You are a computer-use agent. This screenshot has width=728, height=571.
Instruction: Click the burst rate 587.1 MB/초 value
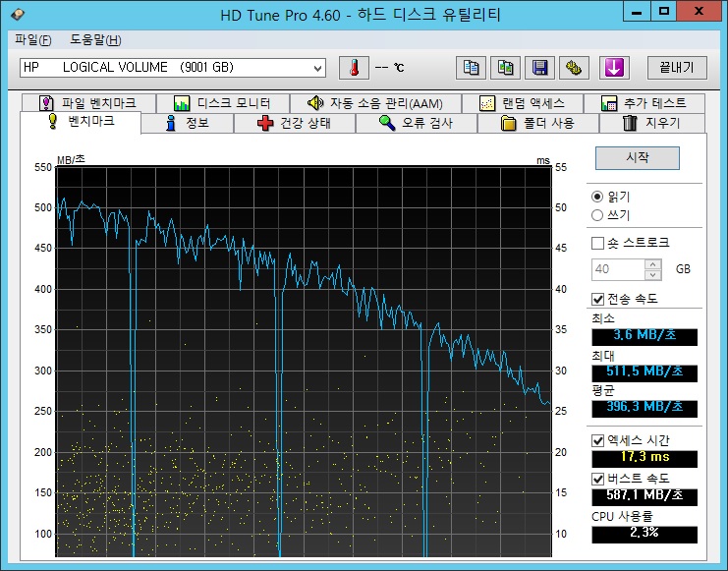pos(644,496)
